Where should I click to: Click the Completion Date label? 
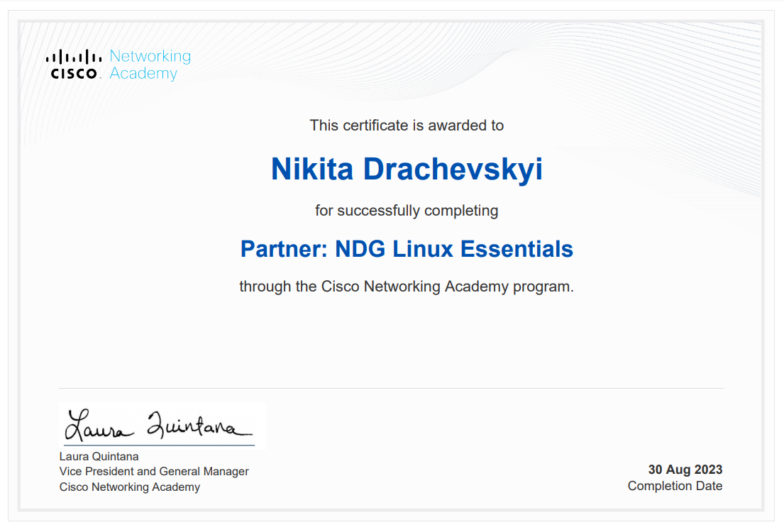click(x=675, y=486)
